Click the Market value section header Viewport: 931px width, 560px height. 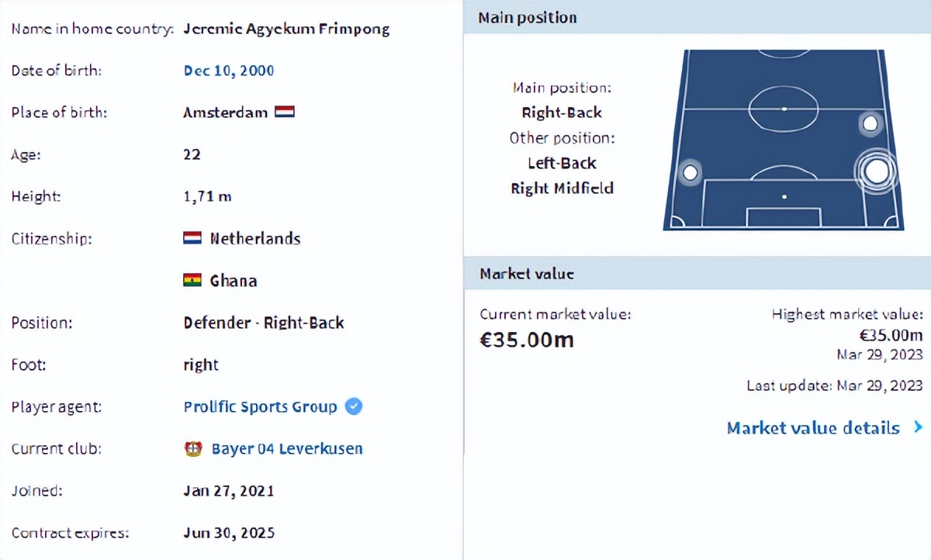[x=527, y=274]
